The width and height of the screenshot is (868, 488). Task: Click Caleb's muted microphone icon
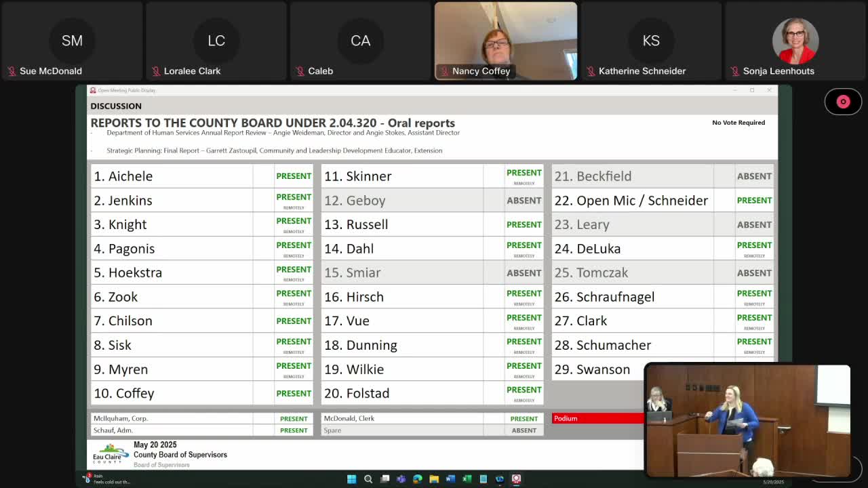(x=300, y=71)
